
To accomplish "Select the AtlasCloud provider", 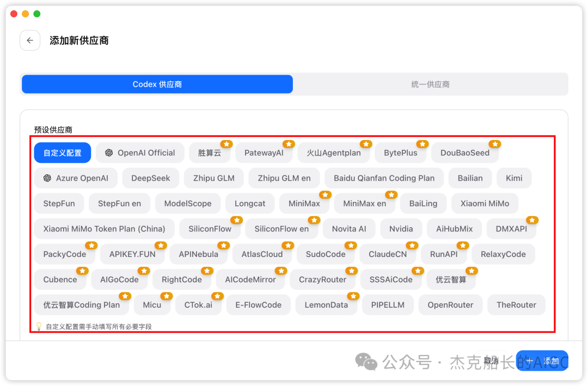I will pyautogui.click(x=262, y=254).
